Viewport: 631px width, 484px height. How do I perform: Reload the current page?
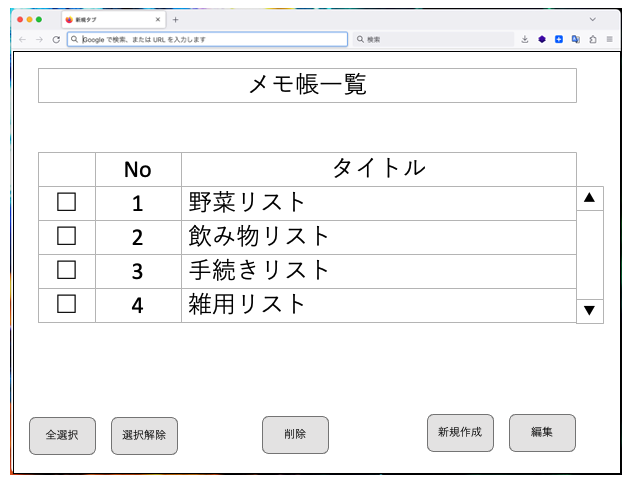56,39
